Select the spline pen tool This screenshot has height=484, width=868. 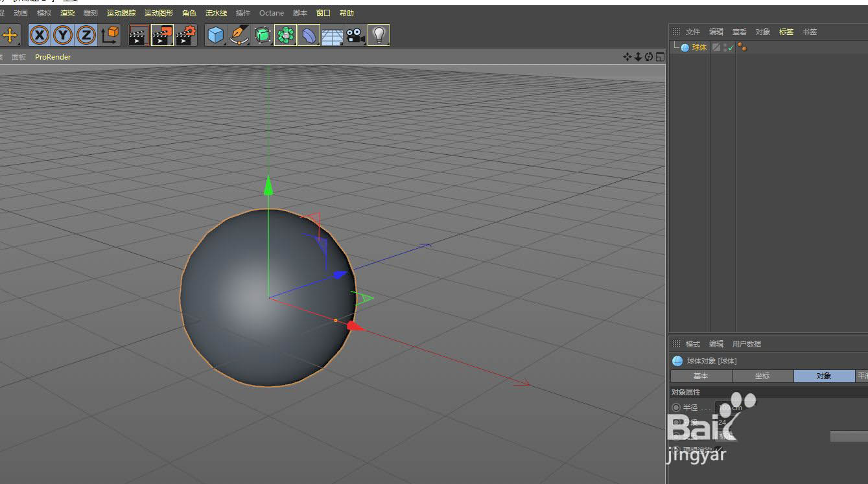tap(239, 35)
